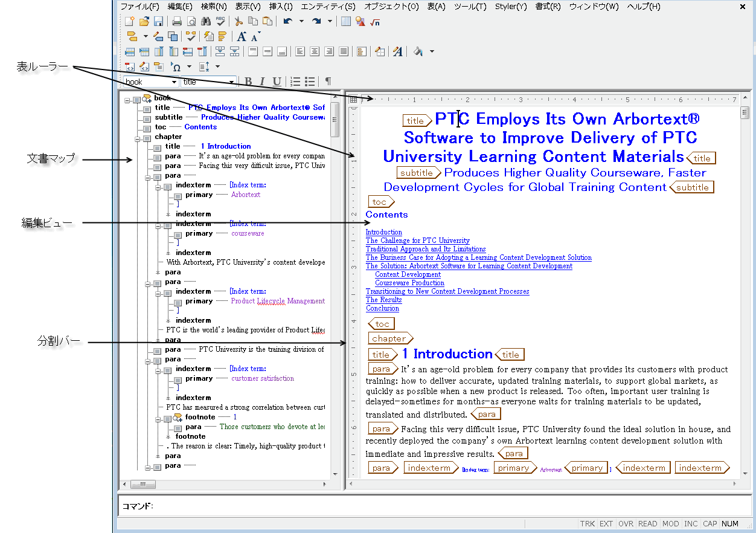The image size is (756, 533).
Task: Follow the Introduction contents link
Action: pos(384,232)
